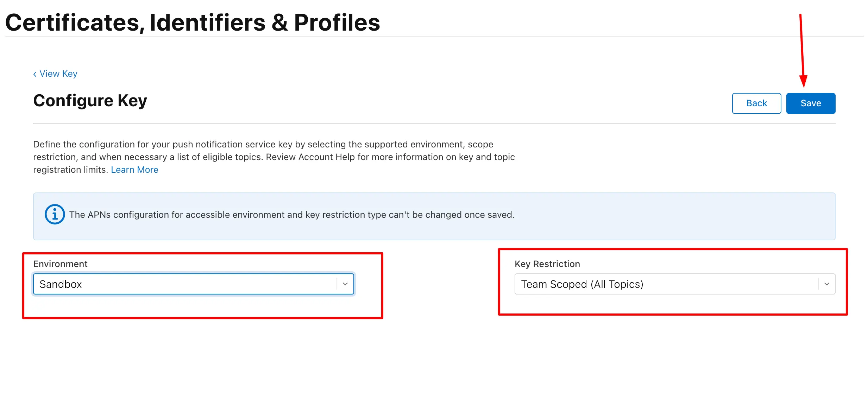
Task: Open the Environment dropdown showing Sandbox
Action: 194,284
